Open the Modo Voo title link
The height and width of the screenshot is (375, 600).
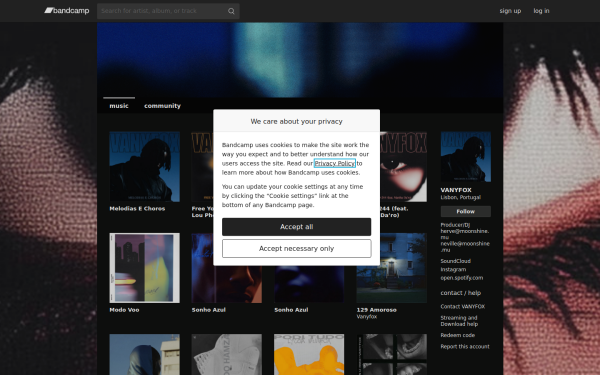[124, 310]
